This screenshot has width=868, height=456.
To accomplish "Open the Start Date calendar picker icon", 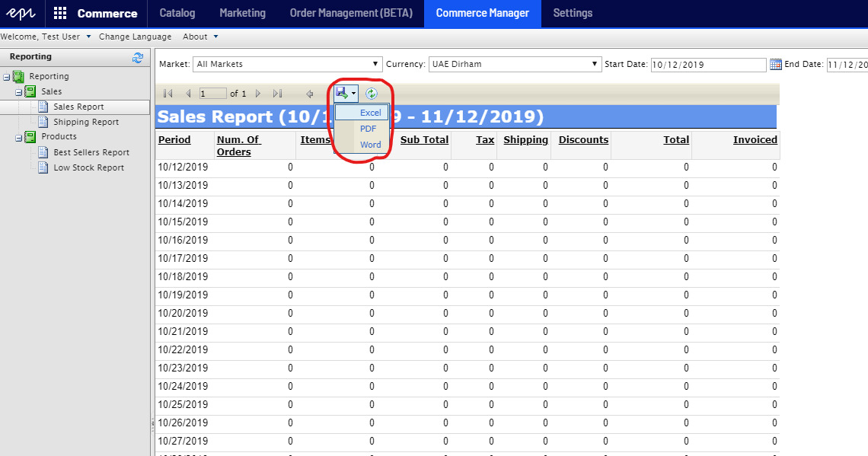I will pos(775,65).
